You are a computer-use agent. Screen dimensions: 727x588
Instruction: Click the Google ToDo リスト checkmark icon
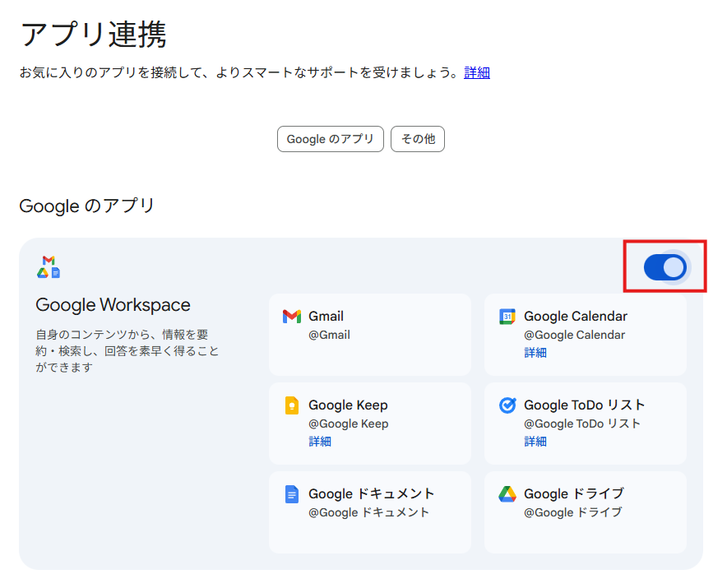point(508,405)
